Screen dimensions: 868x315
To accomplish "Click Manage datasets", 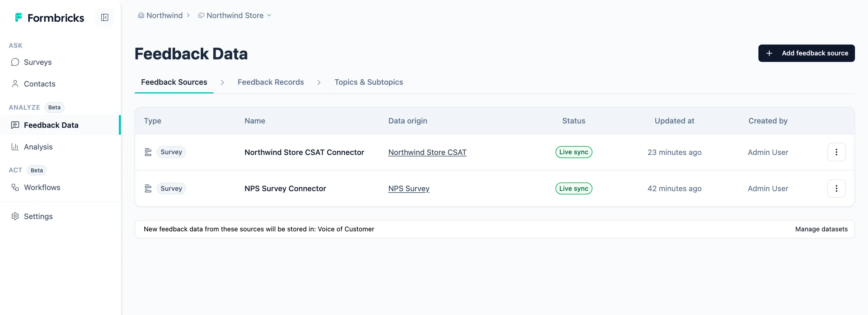I will click(821, 229).
